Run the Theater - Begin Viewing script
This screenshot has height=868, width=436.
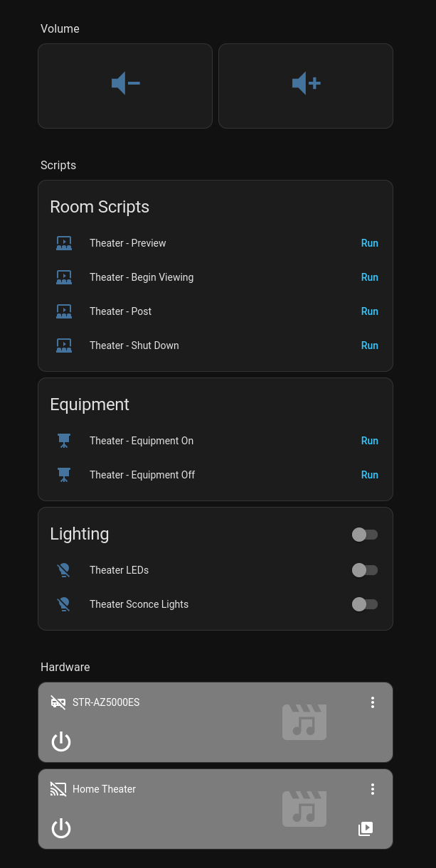(369, 277)
